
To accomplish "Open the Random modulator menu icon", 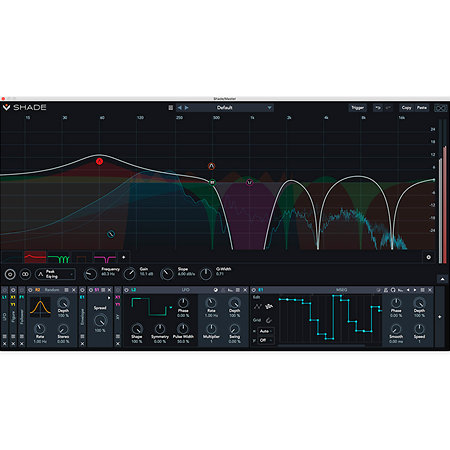I will 66,290.
